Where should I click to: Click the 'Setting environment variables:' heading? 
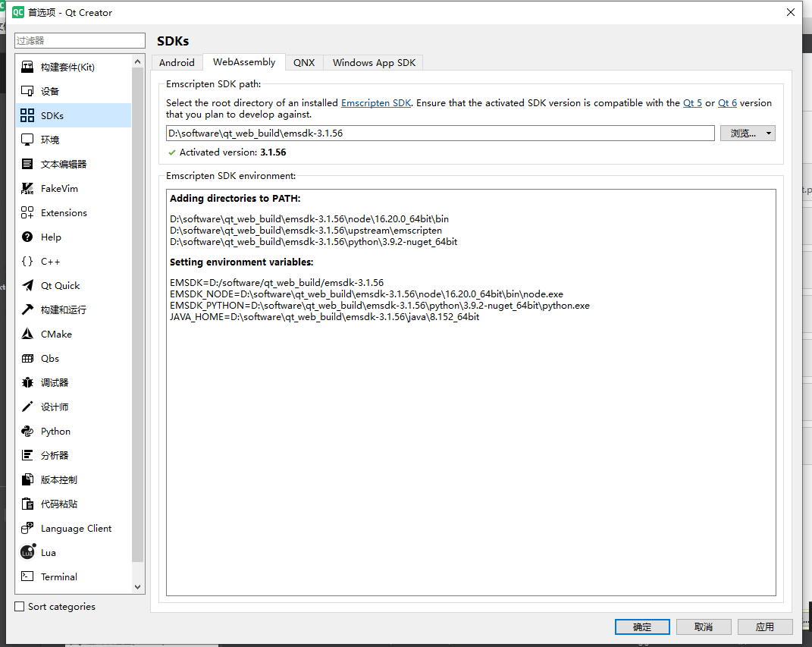coord(241,262)
